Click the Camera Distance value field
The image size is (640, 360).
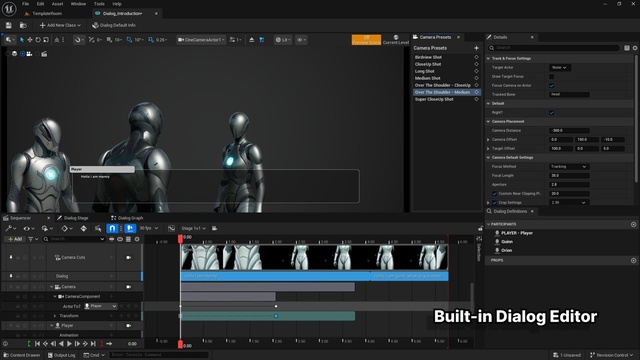point(569,131)
